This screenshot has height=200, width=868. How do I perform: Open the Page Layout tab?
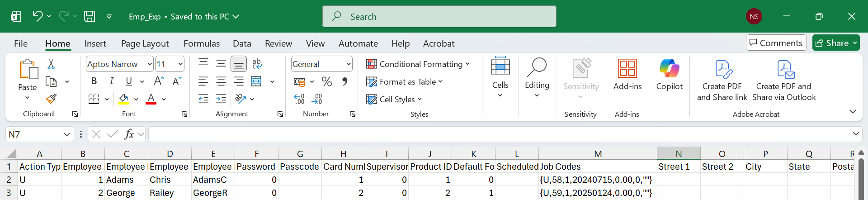145,43
